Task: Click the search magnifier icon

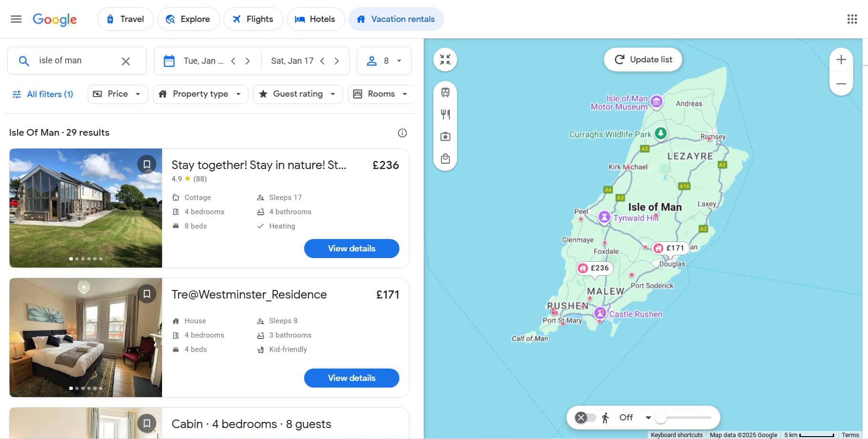Action: [x=24, y=61]
